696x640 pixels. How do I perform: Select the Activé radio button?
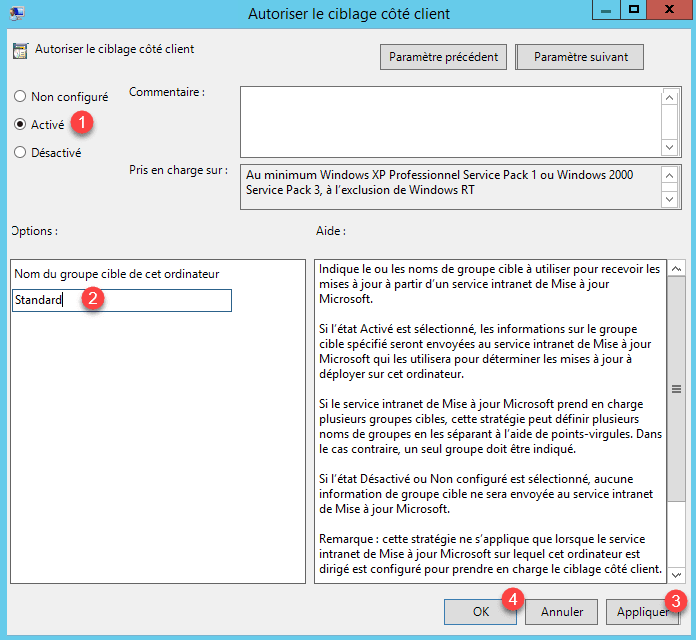[x=20, y=124]
